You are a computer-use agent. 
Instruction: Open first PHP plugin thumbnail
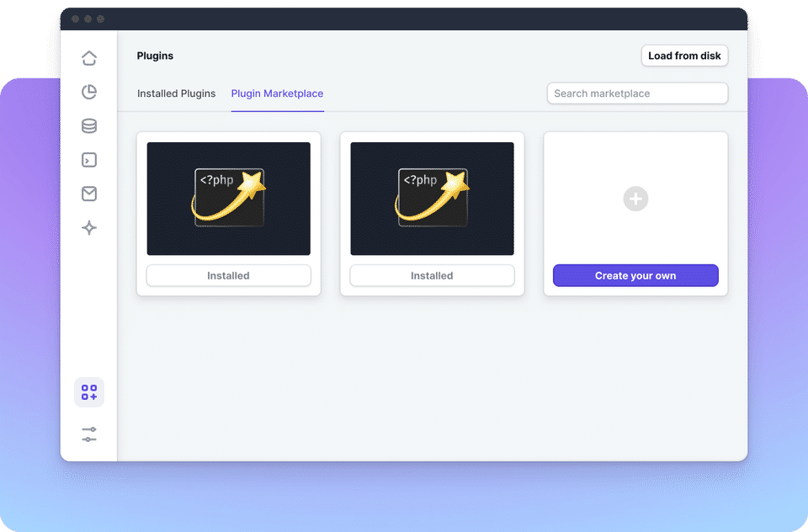(229, 199)
